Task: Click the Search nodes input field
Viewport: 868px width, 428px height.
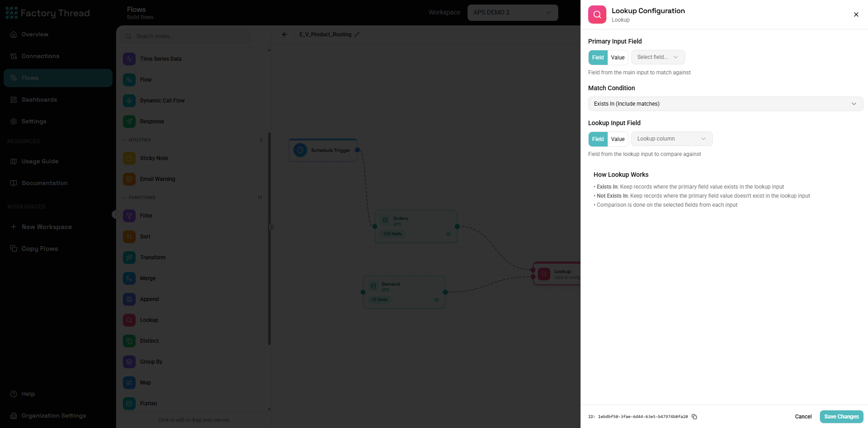Action: (x=185, y=36)
